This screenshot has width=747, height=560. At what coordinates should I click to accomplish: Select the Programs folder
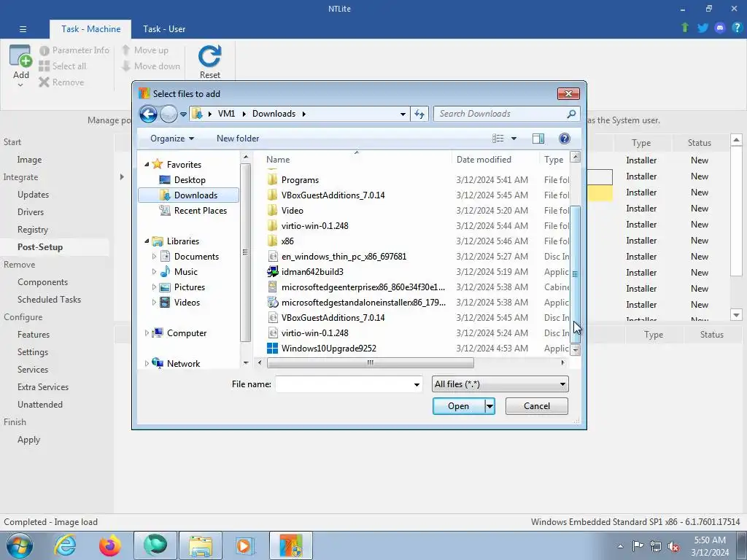pos(300,180)
